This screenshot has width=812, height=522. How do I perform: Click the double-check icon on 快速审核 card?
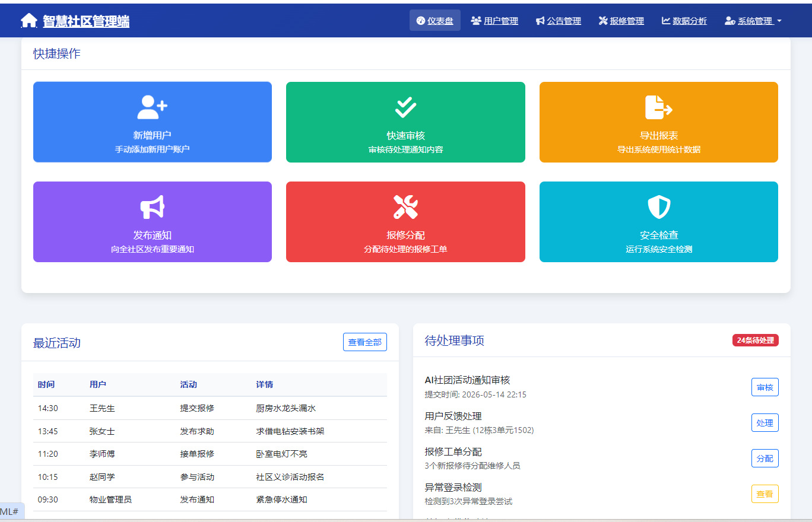point(405,104)
